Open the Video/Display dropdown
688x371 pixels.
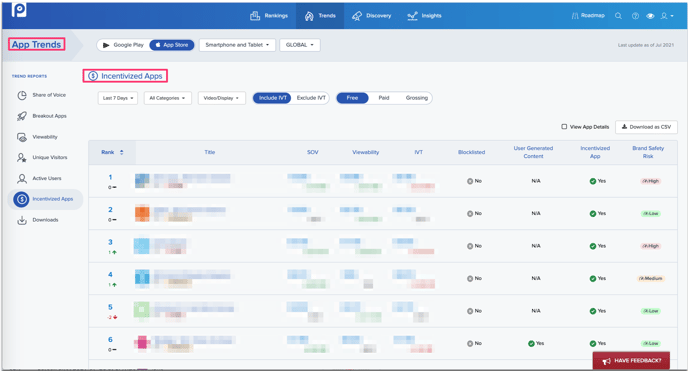tap(222, 98)
